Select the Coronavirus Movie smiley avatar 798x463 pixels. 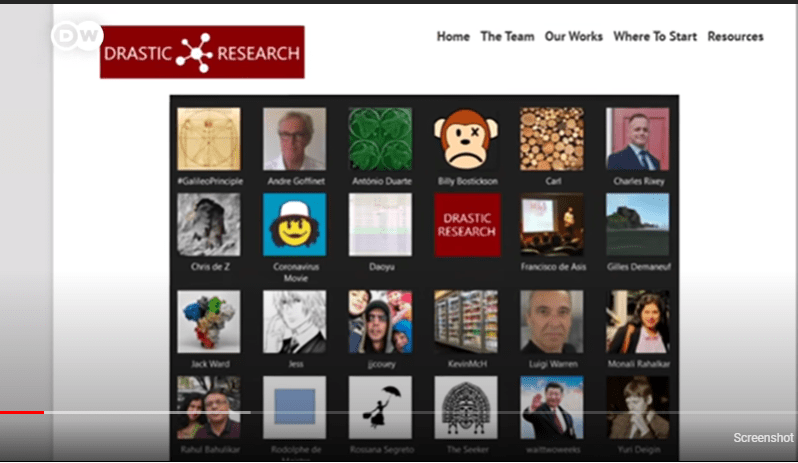tap(295, 224)
